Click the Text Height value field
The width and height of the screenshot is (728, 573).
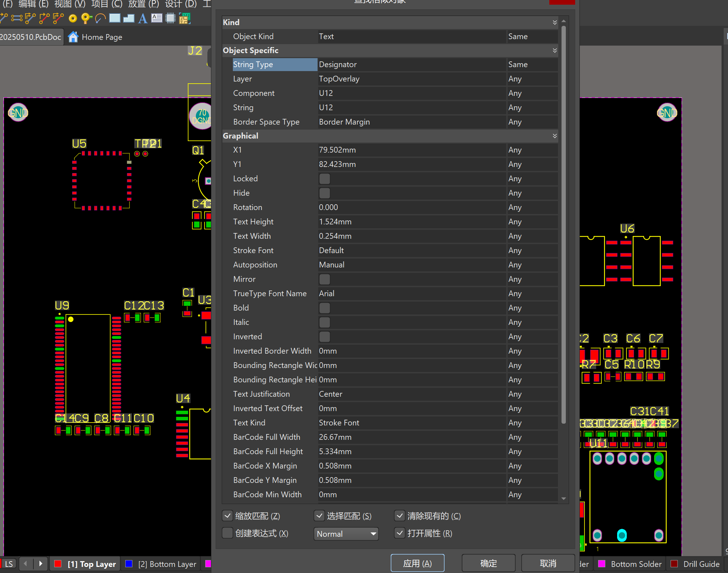pos(411,222)
